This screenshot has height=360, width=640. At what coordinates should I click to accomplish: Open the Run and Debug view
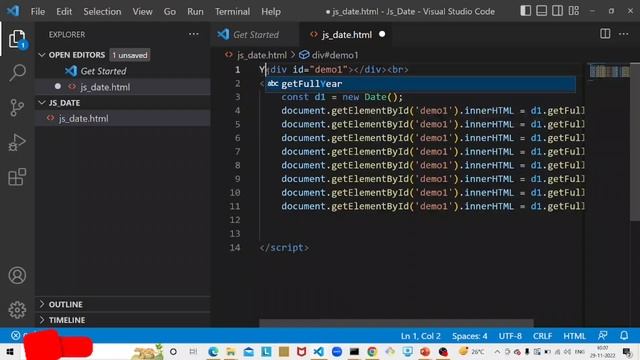[x=17, y=142]
